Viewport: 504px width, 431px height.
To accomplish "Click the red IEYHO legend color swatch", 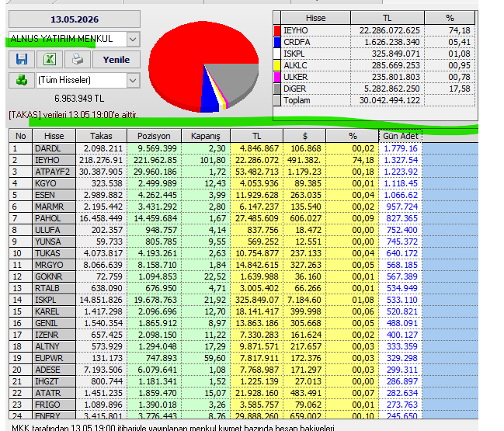I will click(277, 30).
